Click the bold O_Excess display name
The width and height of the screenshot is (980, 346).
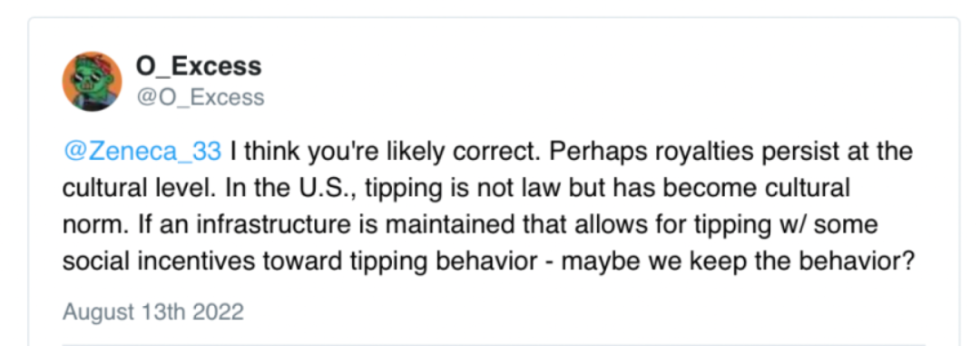pos(199,65)
